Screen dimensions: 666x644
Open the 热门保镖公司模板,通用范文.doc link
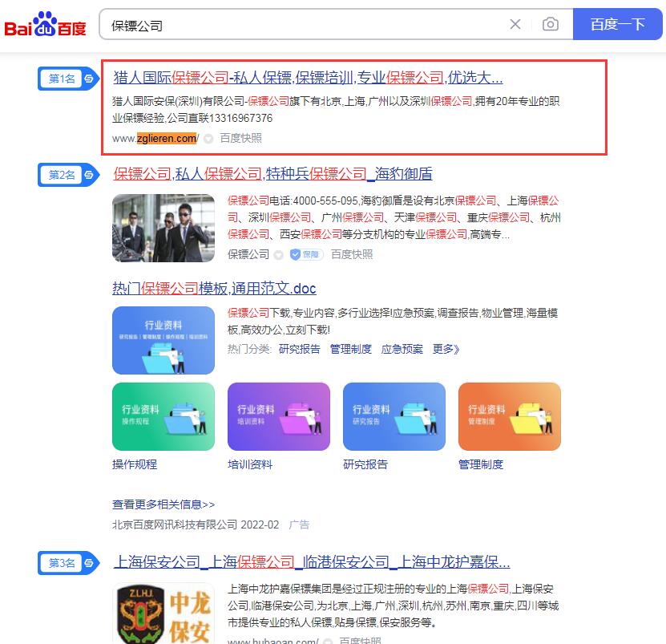[214, 289]
